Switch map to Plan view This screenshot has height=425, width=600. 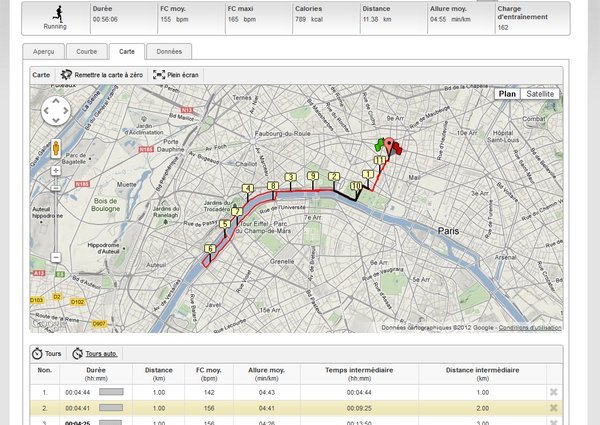point(507,94)
